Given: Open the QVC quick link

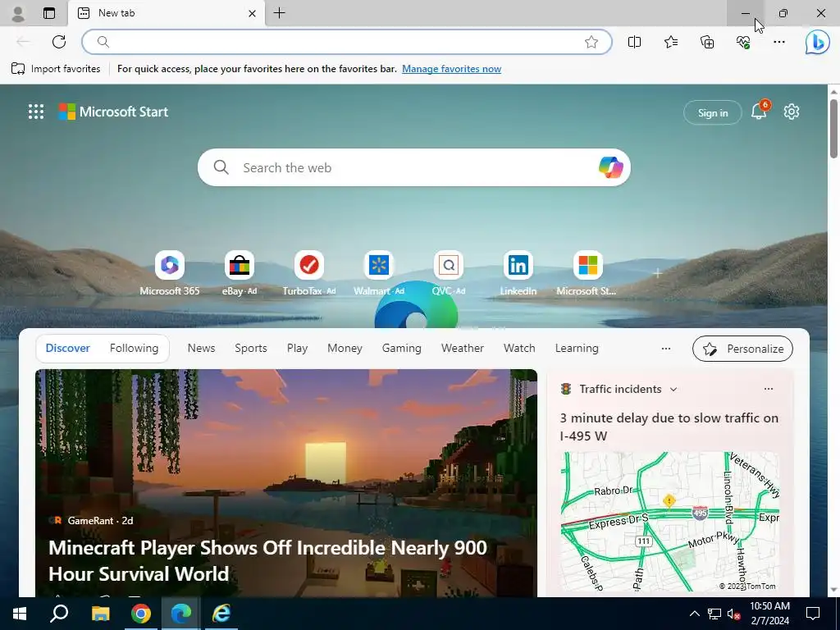Looking at the screenshot, I should pyautogui.click(x=449, y=273).
